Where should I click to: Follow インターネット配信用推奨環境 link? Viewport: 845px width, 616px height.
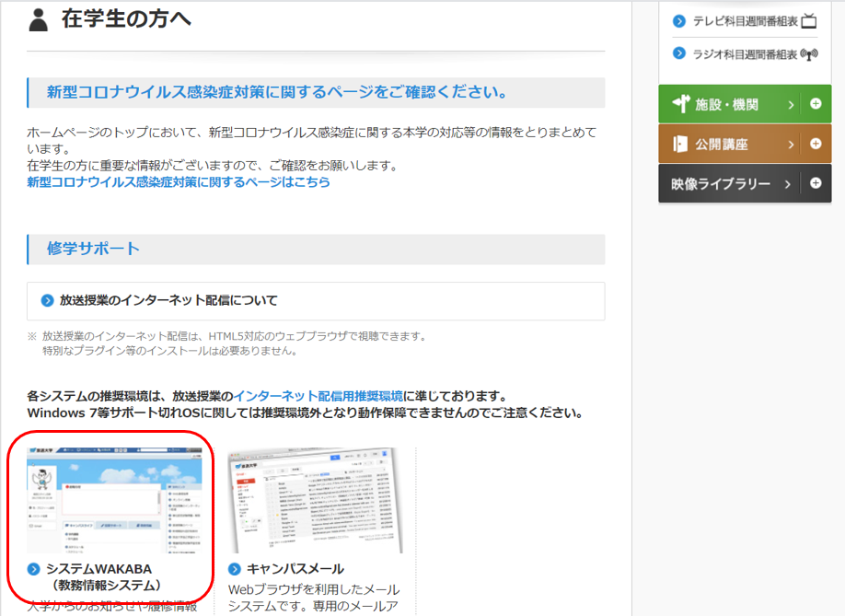click(318, 396)
